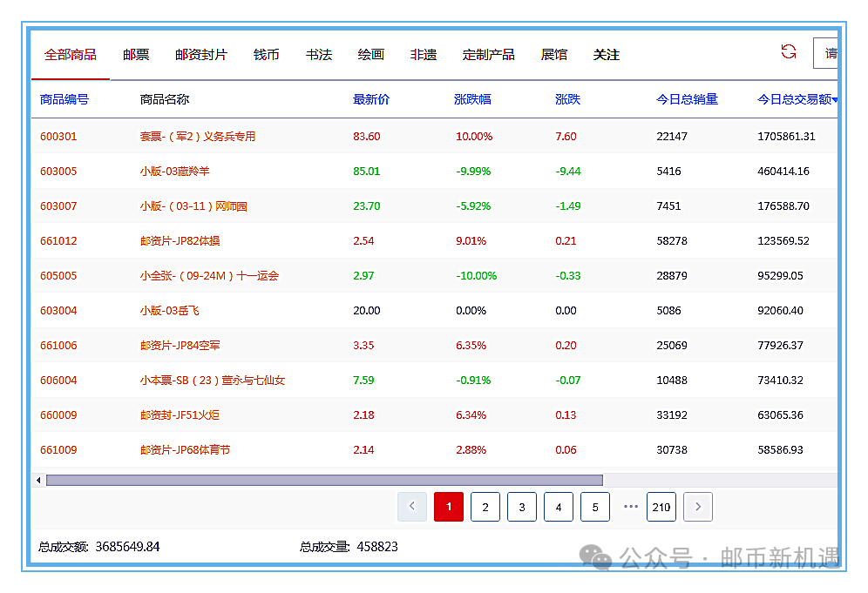Viewport: 868px width, 593px height.
Task: Sort by 今日总交易额 column header
Action: [797, 99]
